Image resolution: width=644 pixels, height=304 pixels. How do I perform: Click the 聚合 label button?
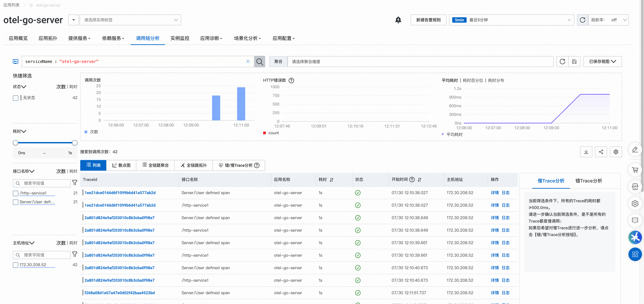click(278, 62)
